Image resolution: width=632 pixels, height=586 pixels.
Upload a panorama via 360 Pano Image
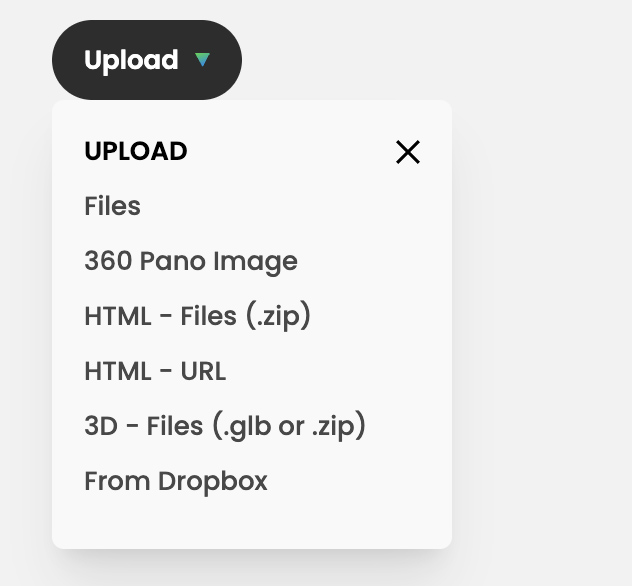[191, 261]
